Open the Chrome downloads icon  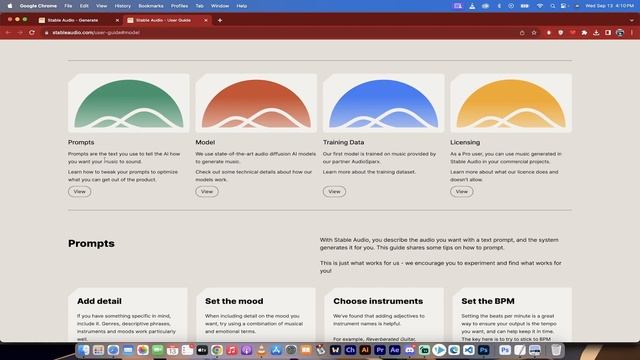pos(596,33)
